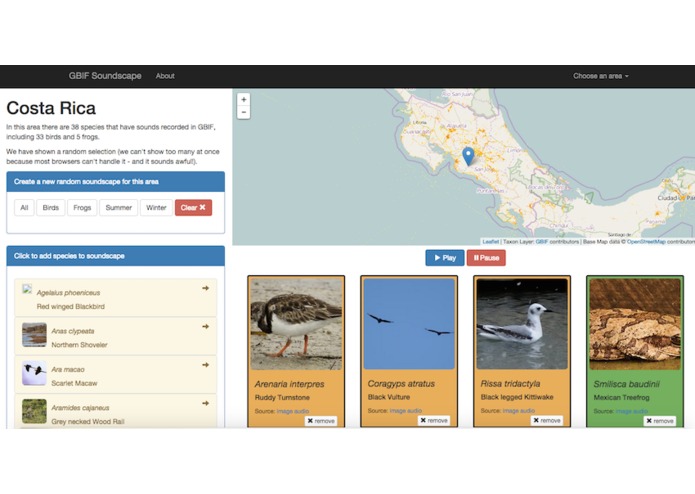Select the All filter button

click(24, 208)
